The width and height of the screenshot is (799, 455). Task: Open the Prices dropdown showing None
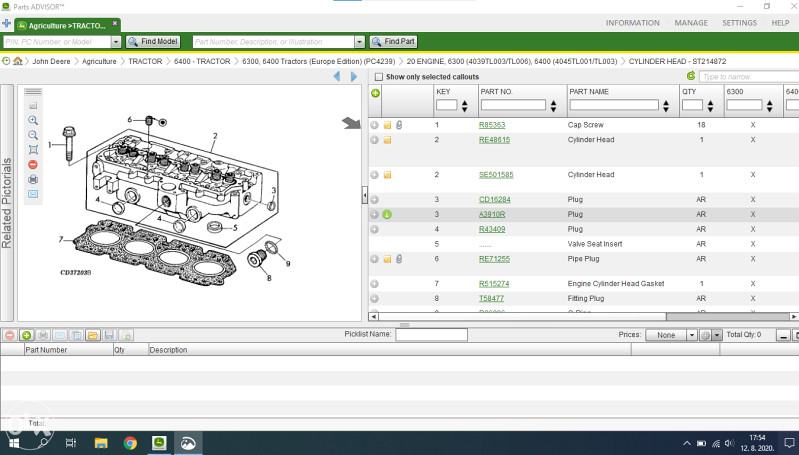pyautogui.click(x=671, y=335)
